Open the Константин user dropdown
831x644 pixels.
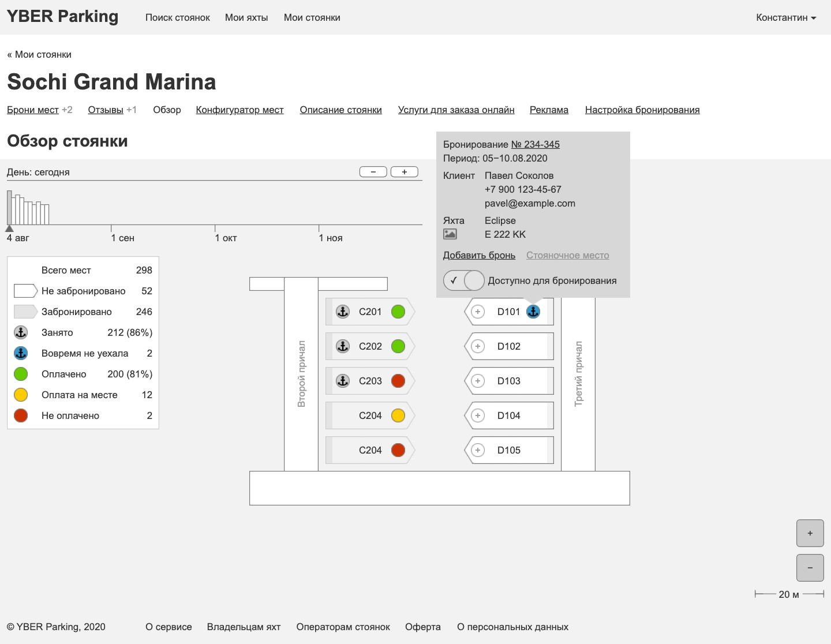point(786,18)
